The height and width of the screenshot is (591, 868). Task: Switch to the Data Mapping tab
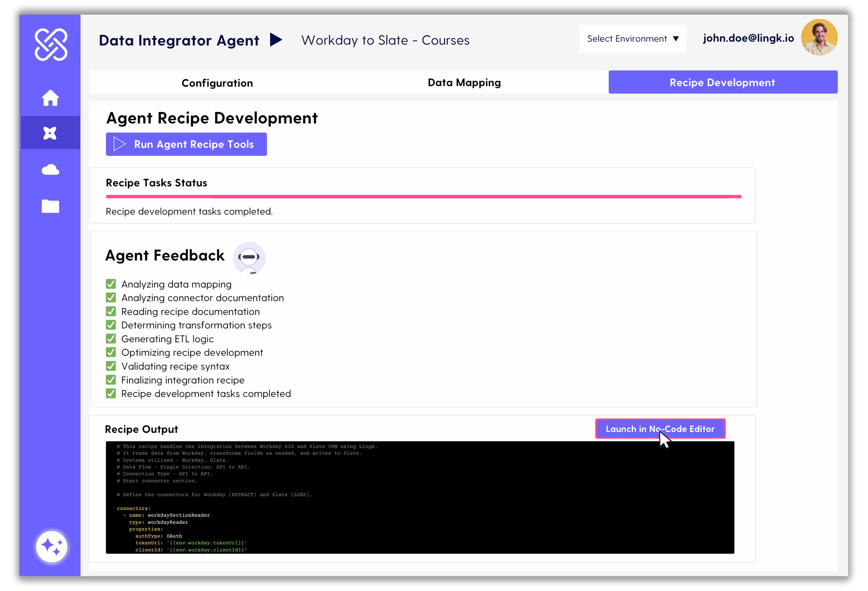[464, 83]
